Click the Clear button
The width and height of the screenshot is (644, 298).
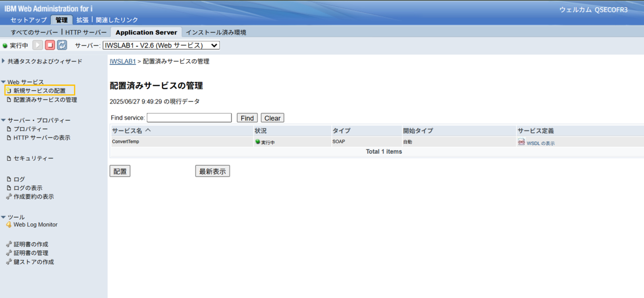[x=273, y=118]
